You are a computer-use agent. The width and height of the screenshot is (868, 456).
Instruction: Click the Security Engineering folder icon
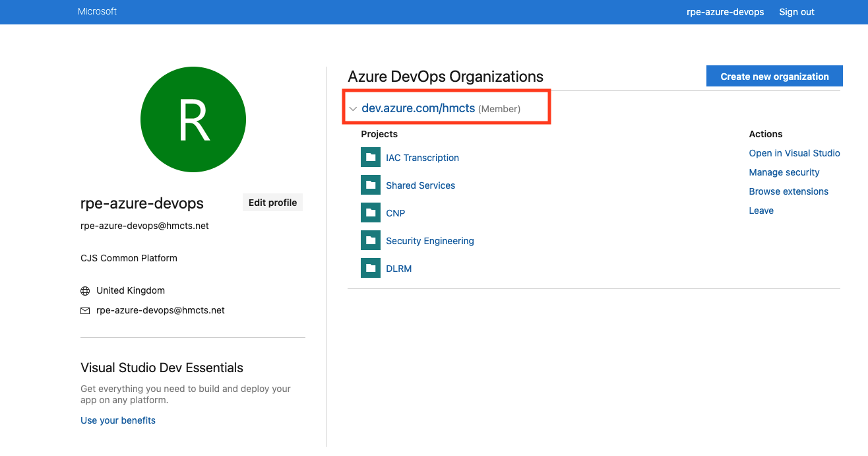(x=371, y=240)
